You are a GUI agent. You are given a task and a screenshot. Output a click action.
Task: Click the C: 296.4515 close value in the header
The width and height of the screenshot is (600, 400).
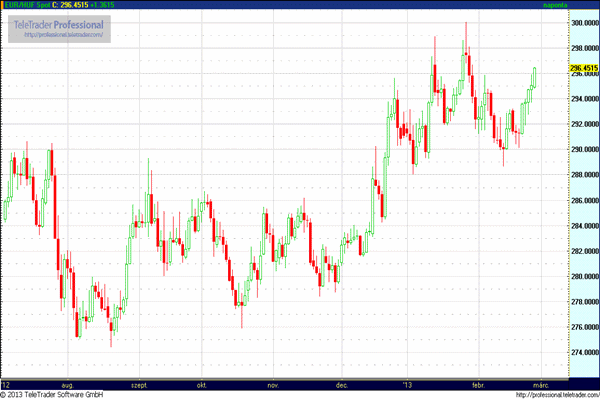[x=69, y=5]
